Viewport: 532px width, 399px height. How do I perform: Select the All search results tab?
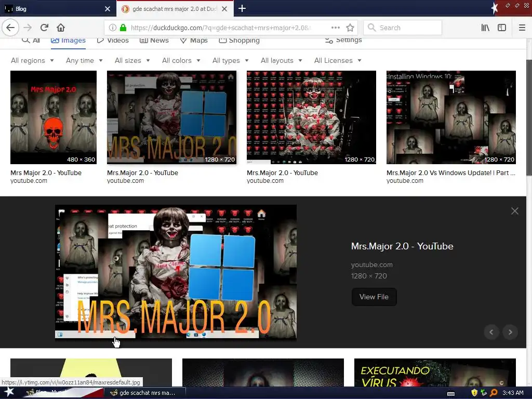click(x=31, y=41)
